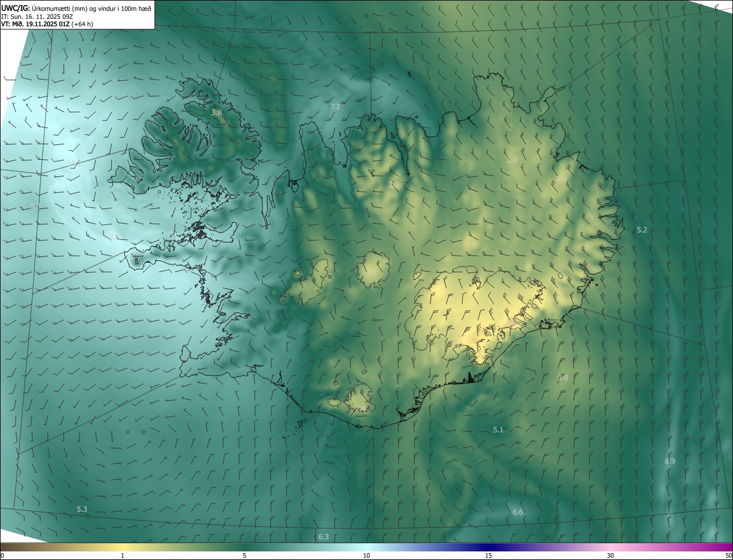733x560 pixels.
Task: Select the 6.3 value label near the colorbar
Action: coord(324,537)
